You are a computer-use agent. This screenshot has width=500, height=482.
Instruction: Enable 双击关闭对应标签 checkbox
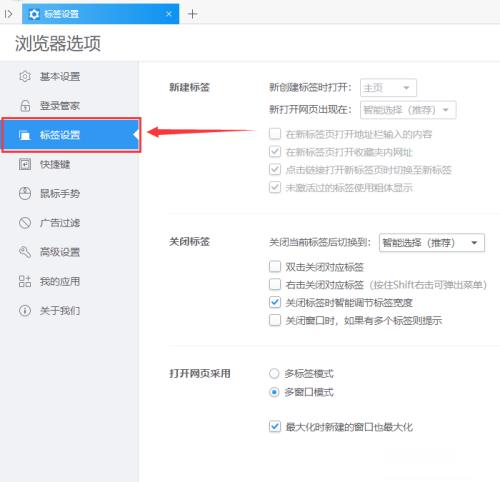(275, 267)
